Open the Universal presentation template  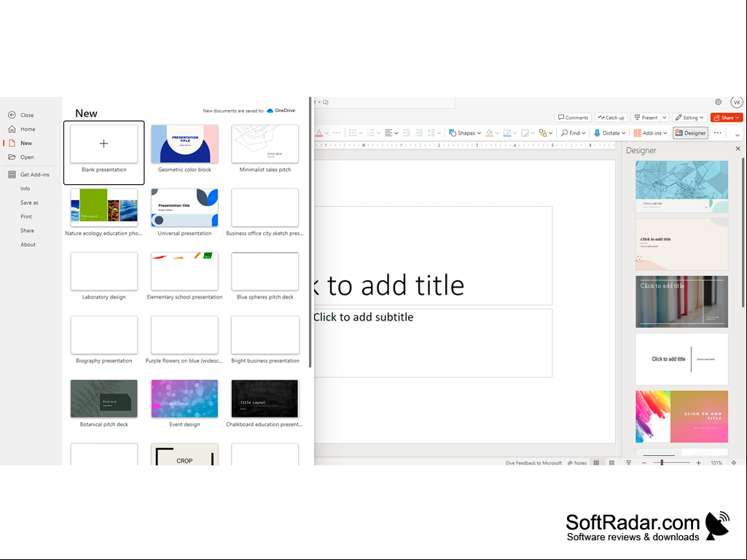tap(184, 213)
